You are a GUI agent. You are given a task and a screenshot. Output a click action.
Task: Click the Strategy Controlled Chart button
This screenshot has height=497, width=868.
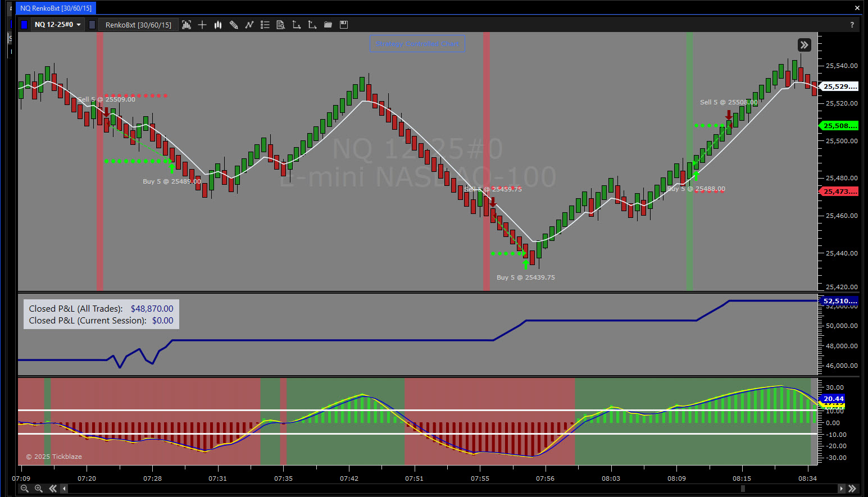pos(417,44)
